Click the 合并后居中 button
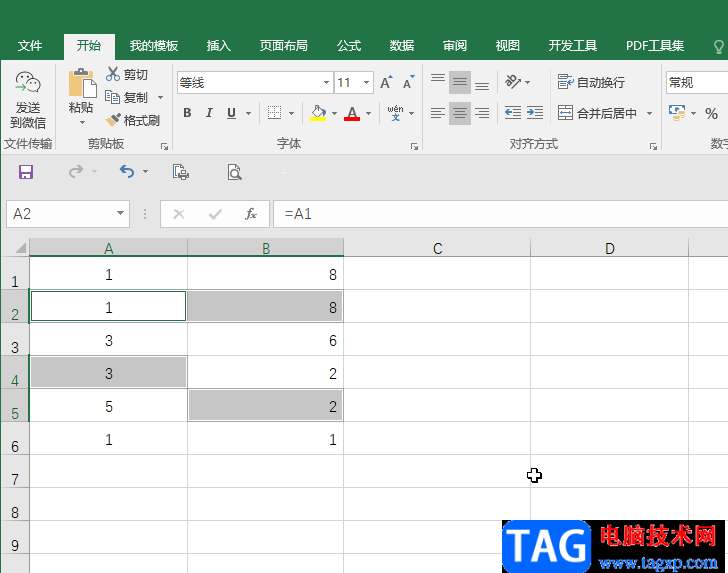The width and height of the screenshot is (728, 573). pyautogui.click(x=598, y=113)
